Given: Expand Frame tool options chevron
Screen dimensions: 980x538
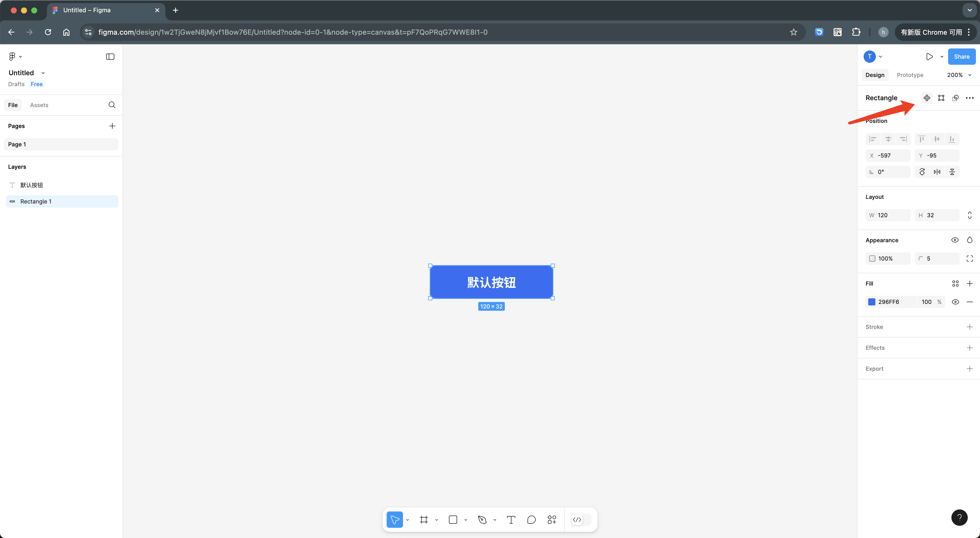Looking at the screenshot, I should pos(436,520).
